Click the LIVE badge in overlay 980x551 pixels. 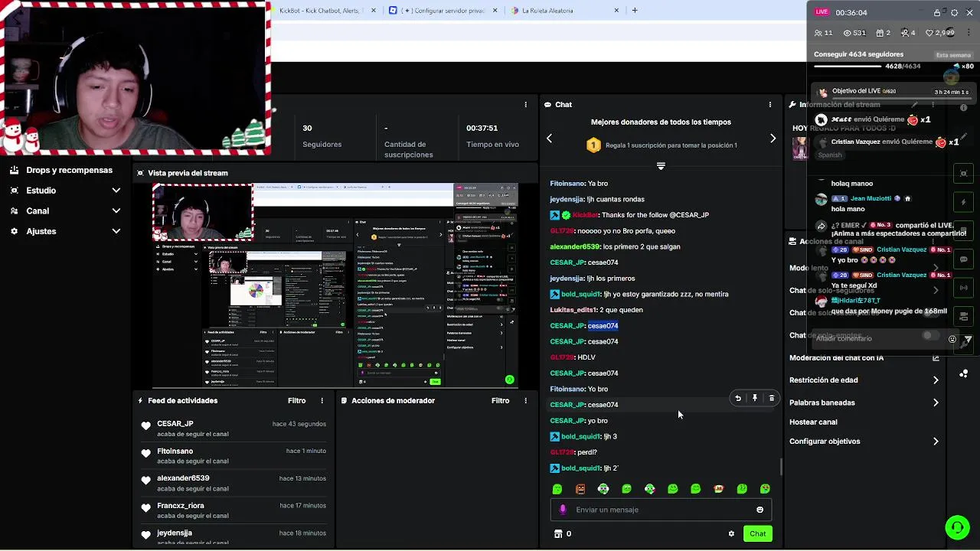coord(822,12)
